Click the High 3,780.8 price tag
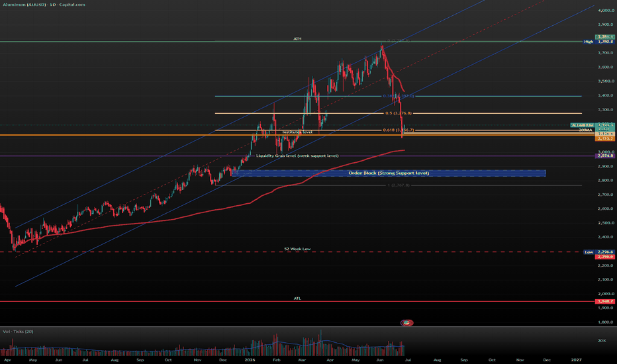Image resolution: width=617 pixels, height=364 pixels. coord(598,42)
